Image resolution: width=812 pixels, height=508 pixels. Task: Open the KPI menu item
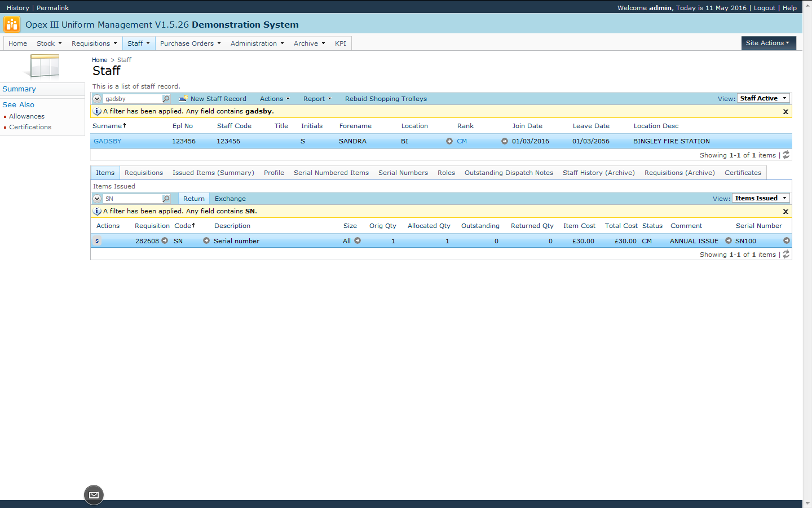point(341,43)
